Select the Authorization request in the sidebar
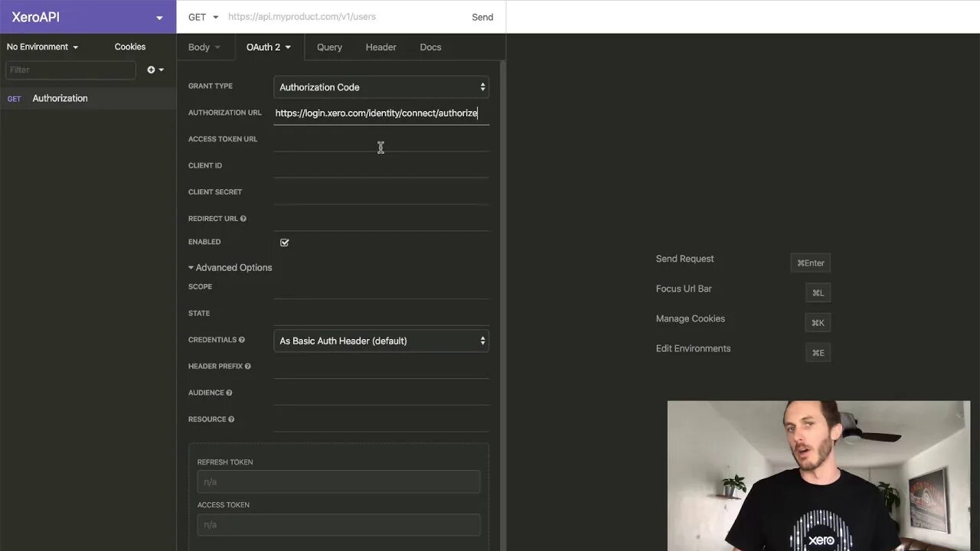The image size is (980, 551). click(x=88, y=98)
